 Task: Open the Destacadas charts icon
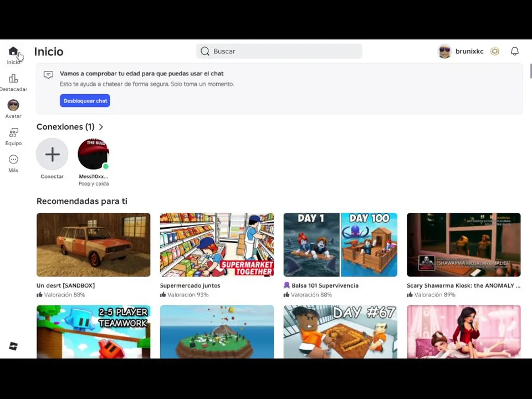click(13, 78)
